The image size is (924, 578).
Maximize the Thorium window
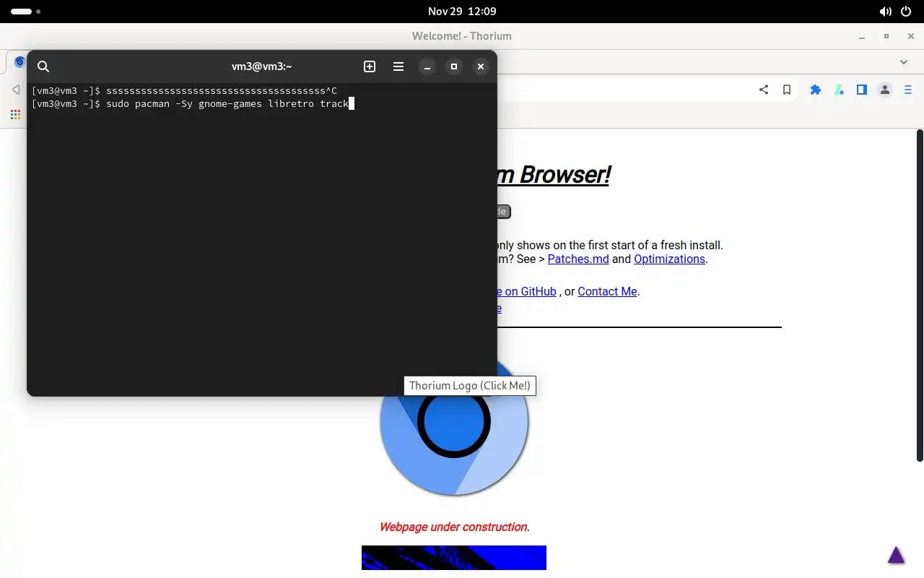point(886,36)
